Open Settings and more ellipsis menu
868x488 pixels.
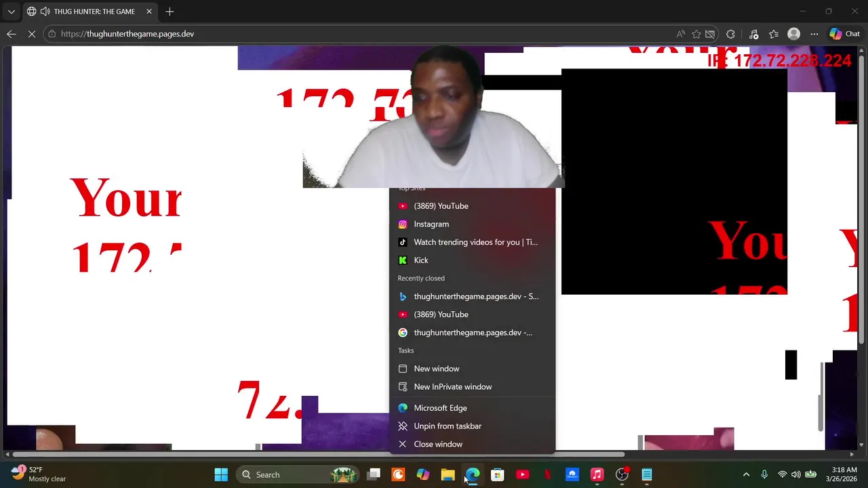click(814, 34)
